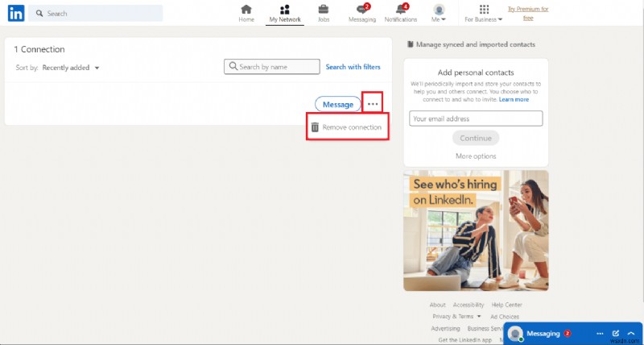Open the Jobs tab
The width and height of the screenshot is (644, 345).
324,14
